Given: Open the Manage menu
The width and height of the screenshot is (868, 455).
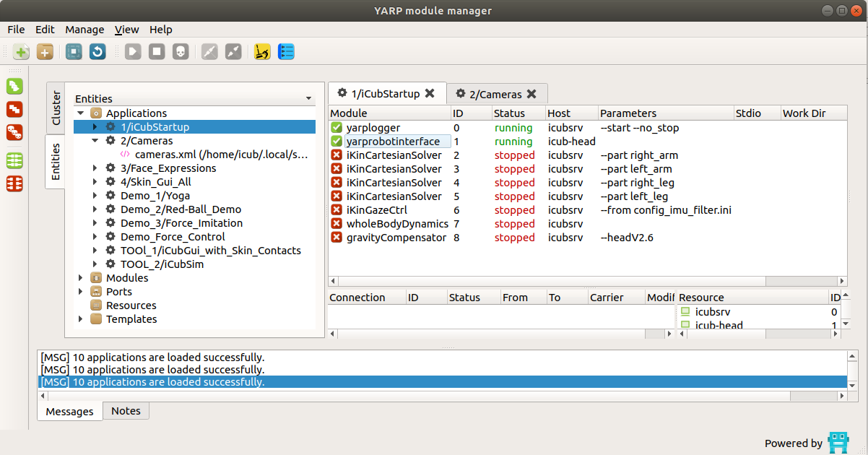Looking at the screenshot, I should tap(84, 30).
